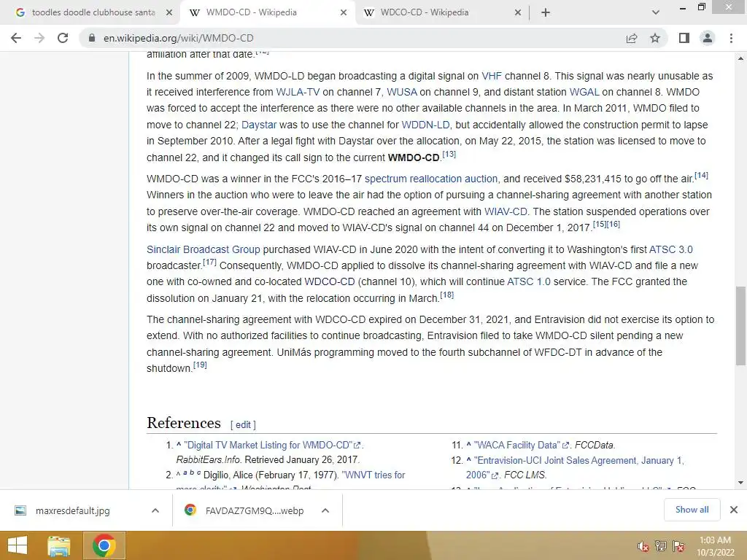Open the Daystar link

point(259,125)
